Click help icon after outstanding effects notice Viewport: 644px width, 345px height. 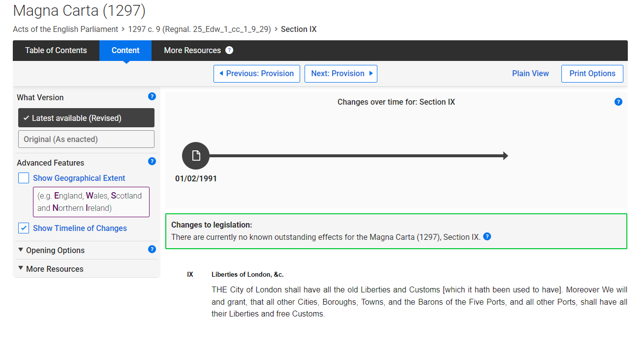pyautogui.click(x=487, y=236)
